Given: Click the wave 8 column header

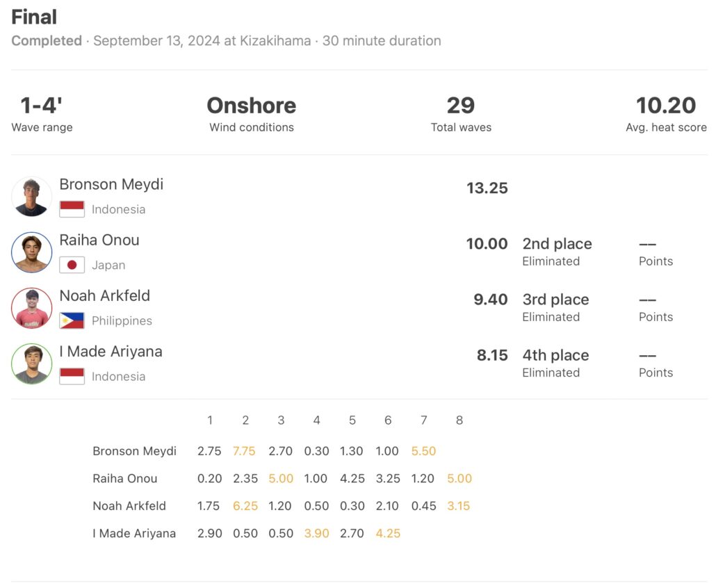Looking at the screenshot, I should (x=459, y=420).
